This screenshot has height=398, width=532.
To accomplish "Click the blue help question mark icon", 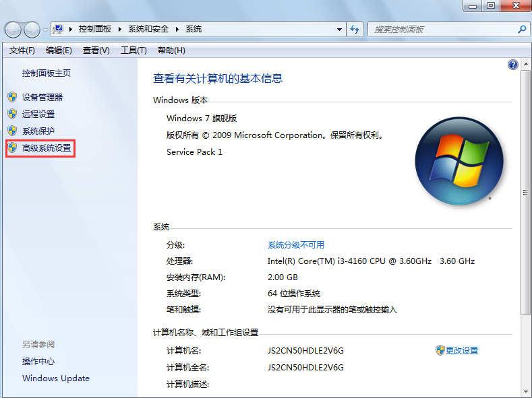I will [512, 65].
